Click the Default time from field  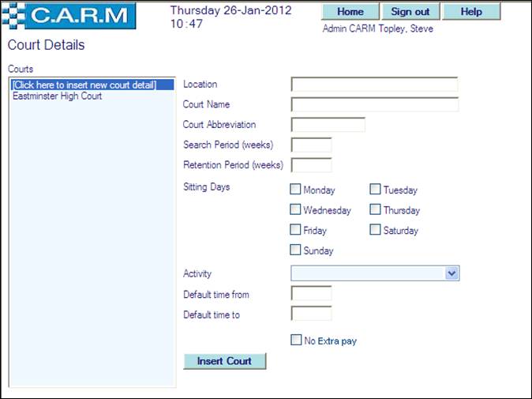(x=311, y=294)
